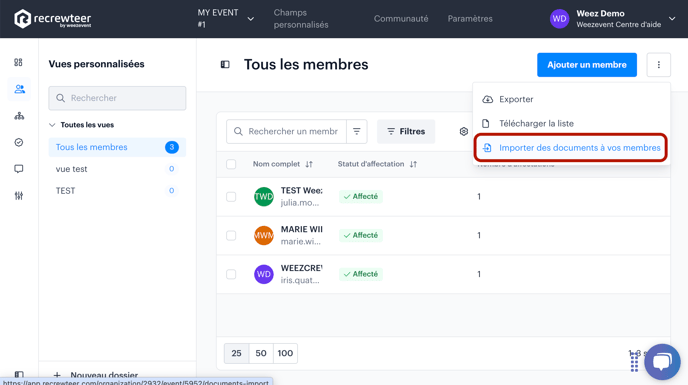688x385 pixels.
Task: Click the Affecté badge for TEST Weez
Action: coord(361,197)
